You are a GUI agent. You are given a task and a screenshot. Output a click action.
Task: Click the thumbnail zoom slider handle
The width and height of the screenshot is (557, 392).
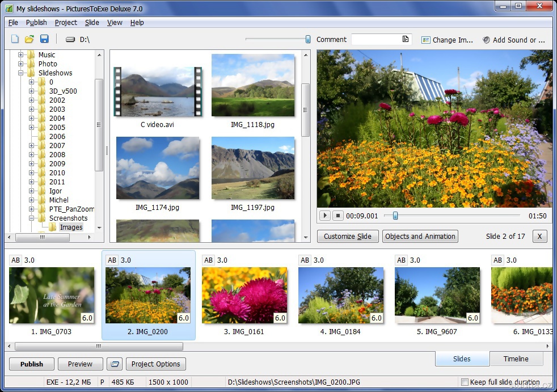click(x=308, y=39)
